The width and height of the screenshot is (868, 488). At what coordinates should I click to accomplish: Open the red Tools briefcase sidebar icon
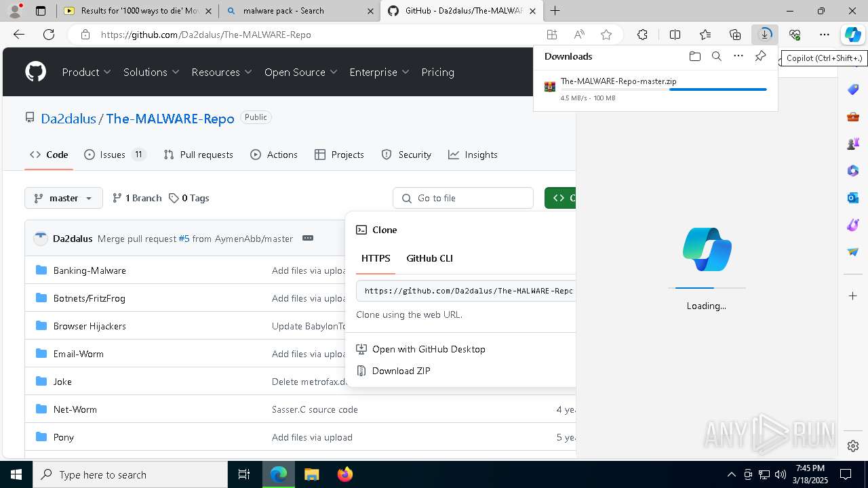(x=853, y=117)
